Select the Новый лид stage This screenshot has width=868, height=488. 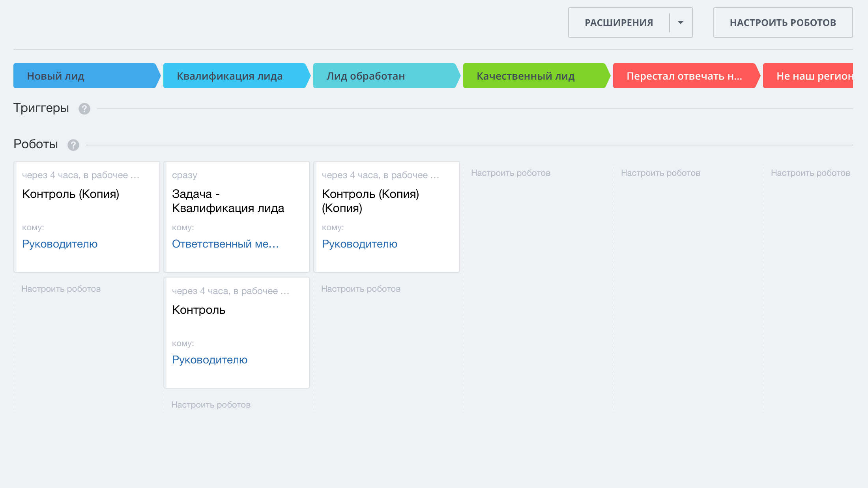(85, 76)
